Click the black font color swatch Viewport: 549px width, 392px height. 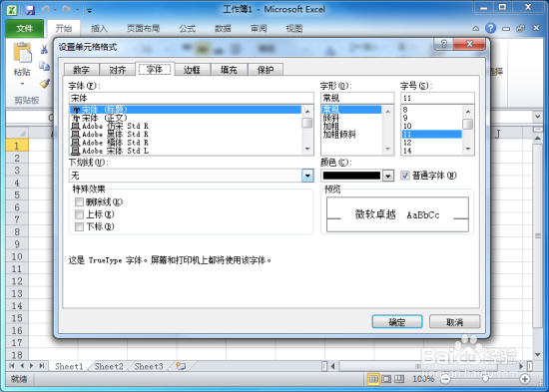[x=351, y=176]
